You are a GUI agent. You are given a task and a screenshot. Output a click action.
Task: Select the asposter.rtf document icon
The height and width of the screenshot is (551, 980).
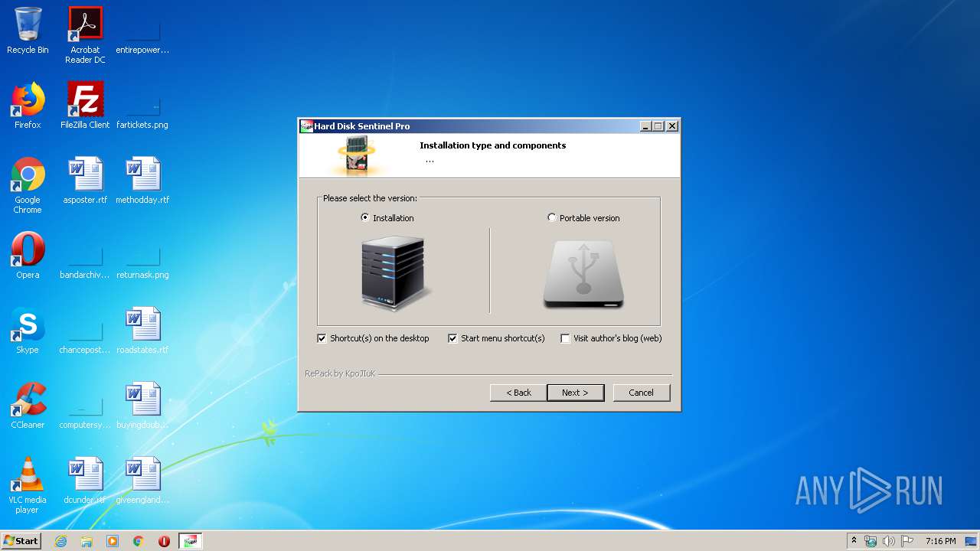tap(85, 181)
